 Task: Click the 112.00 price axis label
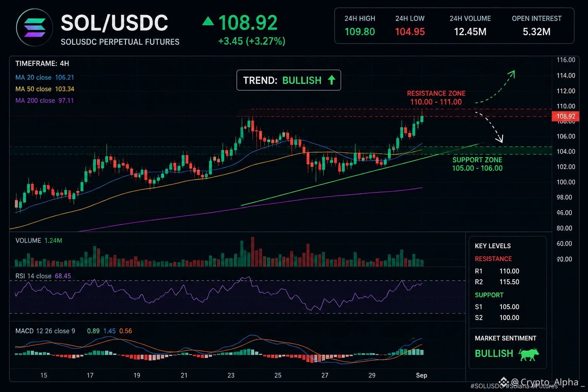click(x=566, y=91)
